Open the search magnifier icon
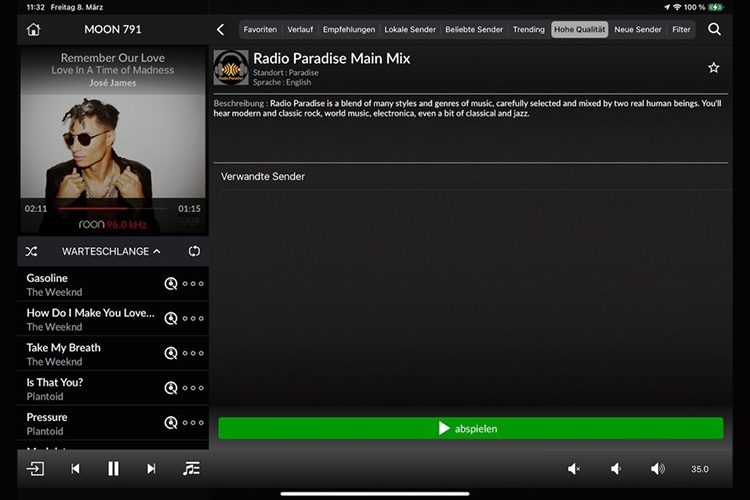The height and width of the screenshot is (500, 750). click(714, 30)
